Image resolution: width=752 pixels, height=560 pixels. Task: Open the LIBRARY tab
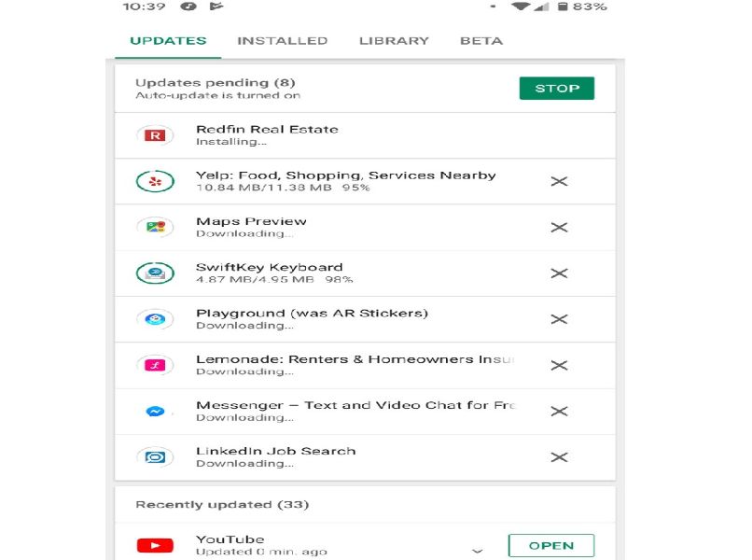point(395,40)
